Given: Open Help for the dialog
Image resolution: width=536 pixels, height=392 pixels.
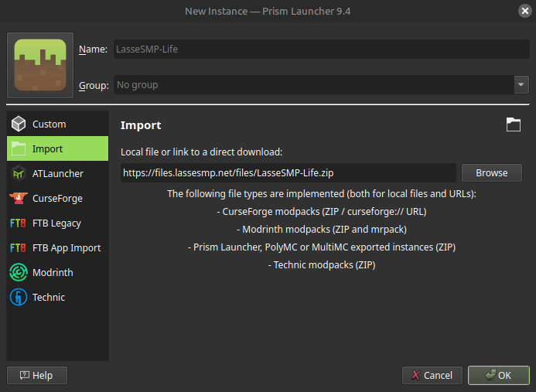Looking at the screenshot, I should tap(36, 375).
